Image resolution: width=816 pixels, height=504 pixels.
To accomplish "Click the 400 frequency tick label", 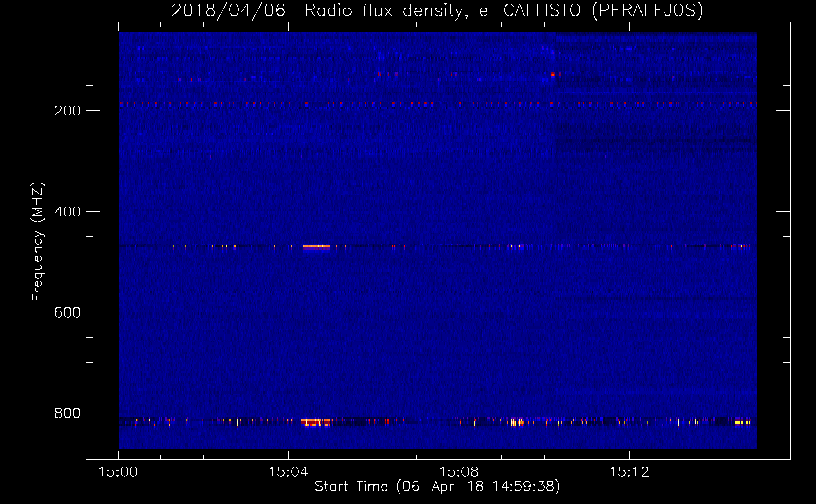I will [x=68, y=212].
